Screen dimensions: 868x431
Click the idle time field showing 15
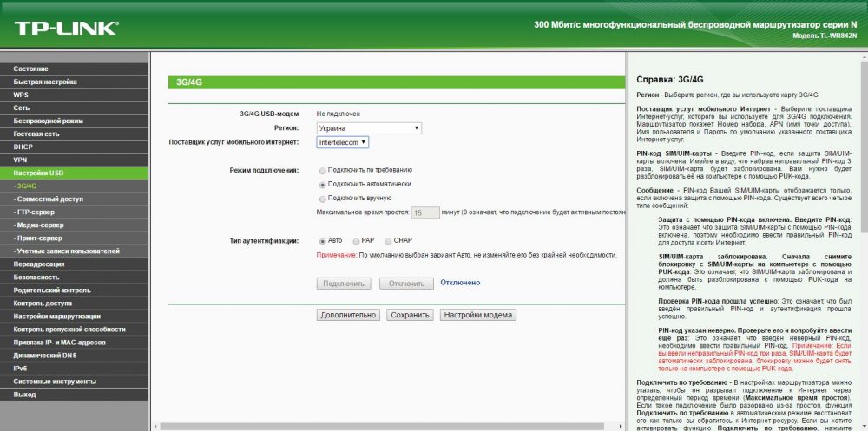(425, 212)
